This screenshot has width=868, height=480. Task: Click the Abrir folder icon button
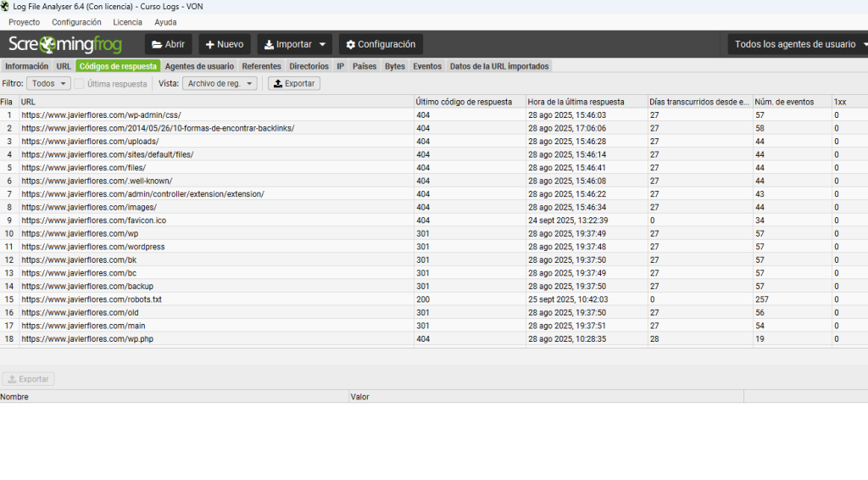(157, 45)
